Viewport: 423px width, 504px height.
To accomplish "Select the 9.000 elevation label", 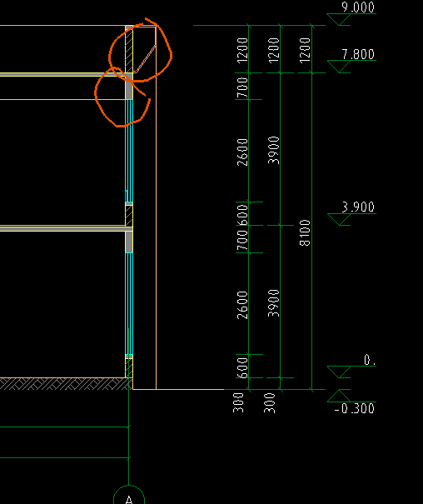I will click(x=358, y=7).
